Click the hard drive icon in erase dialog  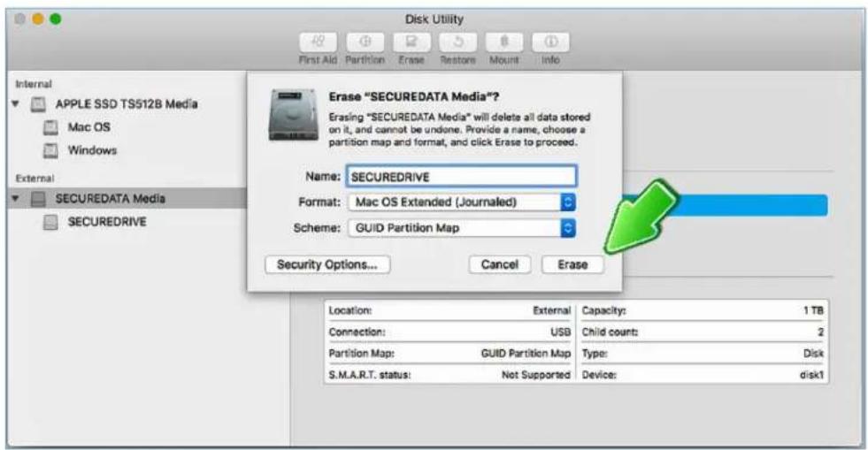coord(294,115)
